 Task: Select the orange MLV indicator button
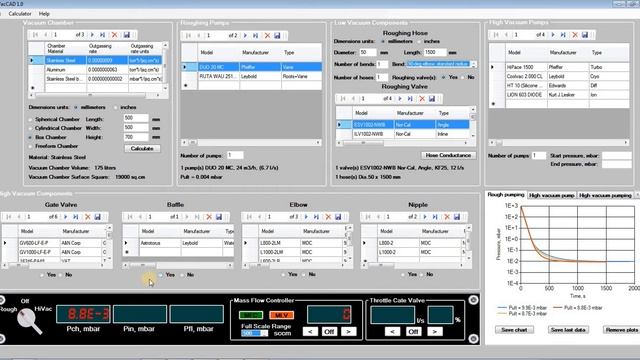(x=282, y=315)
